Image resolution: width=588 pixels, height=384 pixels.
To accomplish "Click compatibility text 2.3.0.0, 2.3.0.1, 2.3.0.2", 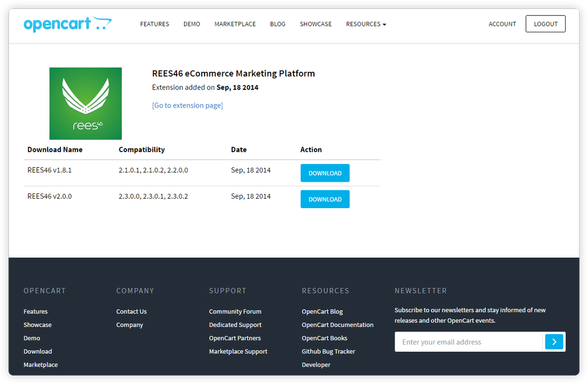I will point(153,196).
